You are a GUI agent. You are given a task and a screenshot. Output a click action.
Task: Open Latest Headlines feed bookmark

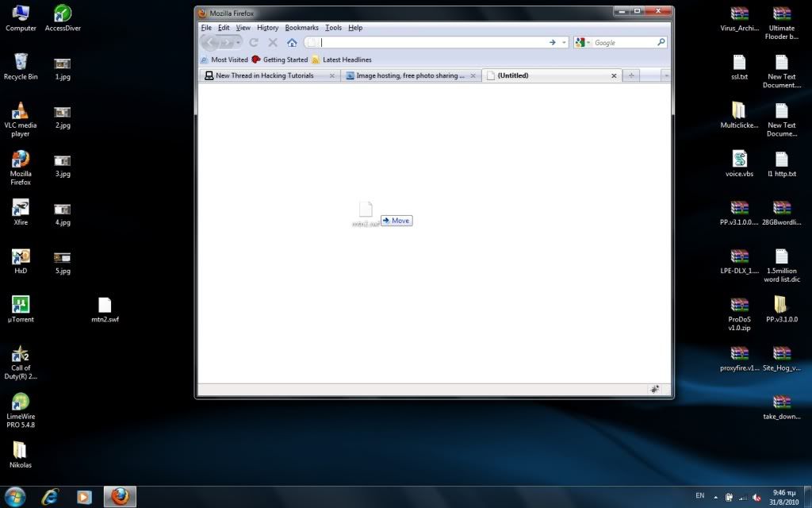coord(342,60)
